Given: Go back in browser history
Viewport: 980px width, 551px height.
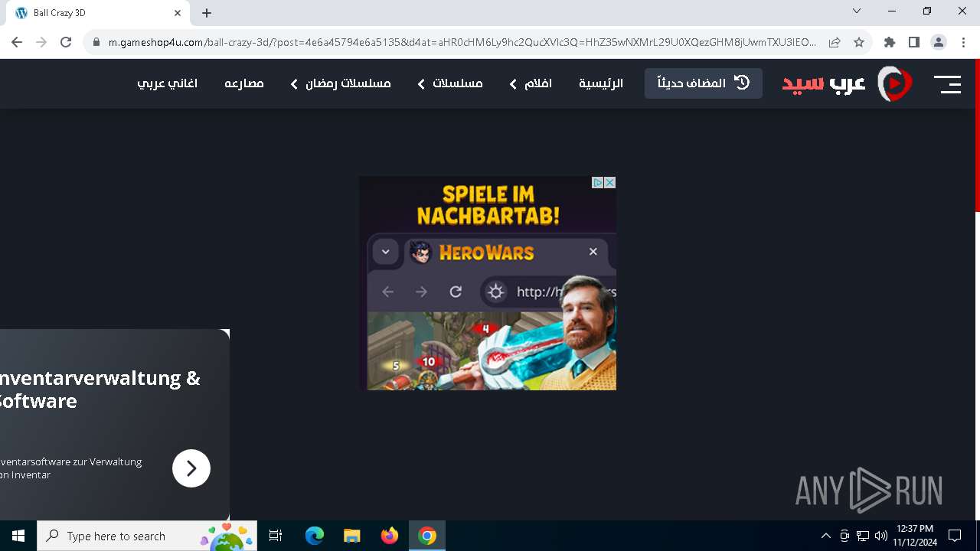Looking at the screenshot, I should point(17,42).
